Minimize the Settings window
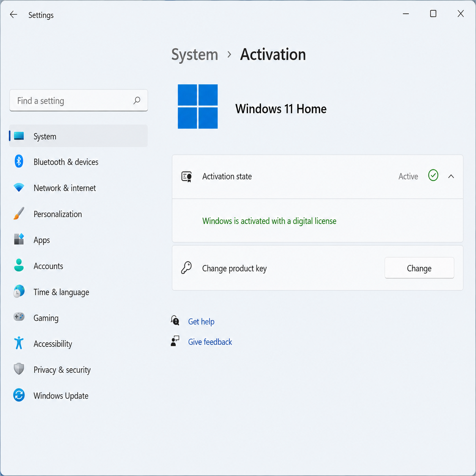This screenshot has width=476, height=476. pos(406,14)
